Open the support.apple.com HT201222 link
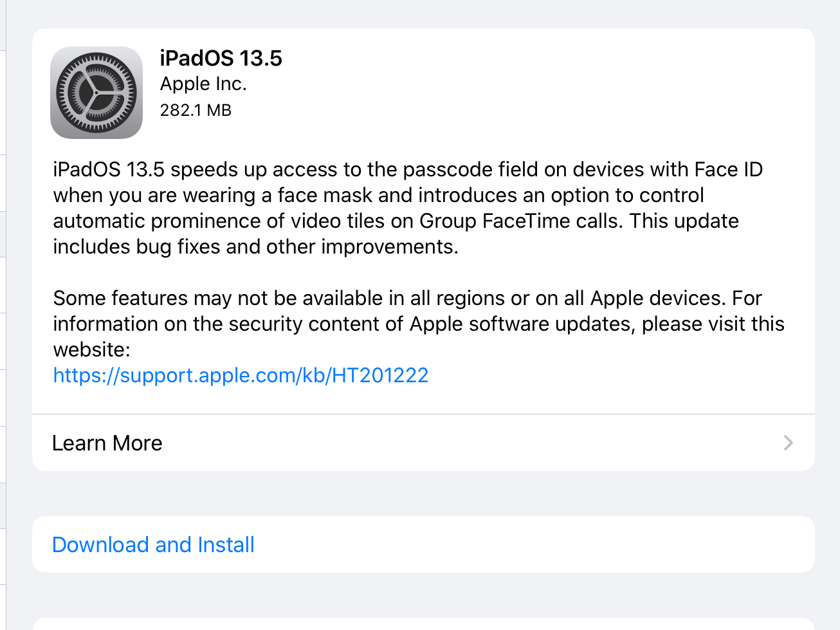This screenshot has height=630, width=840. 241,375
